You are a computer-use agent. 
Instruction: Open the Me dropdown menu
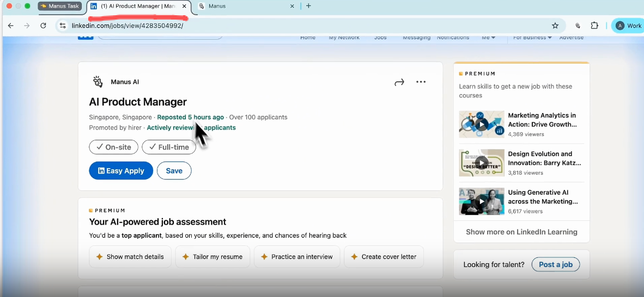[488, 38]
